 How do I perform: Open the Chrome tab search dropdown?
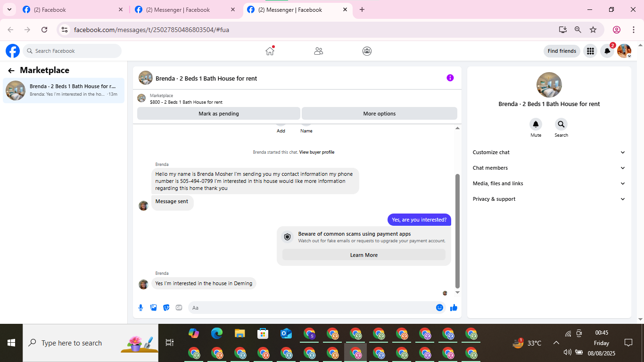9,9
